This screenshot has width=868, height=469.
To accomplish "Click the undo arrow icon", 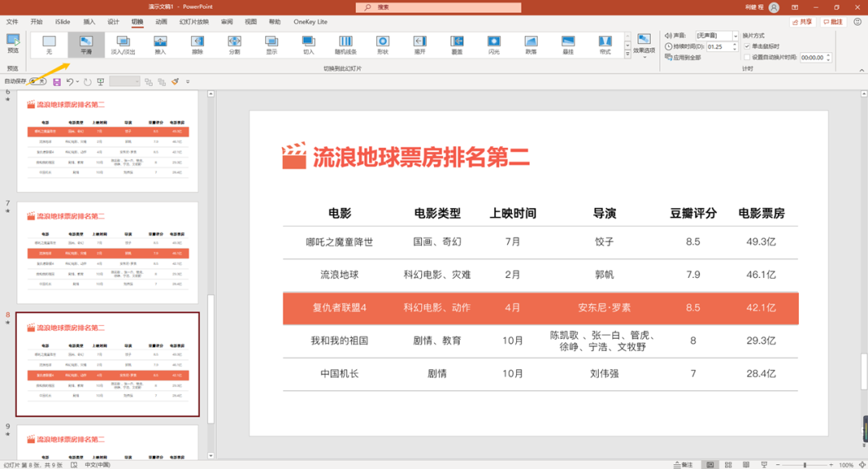I will (70, 82).
